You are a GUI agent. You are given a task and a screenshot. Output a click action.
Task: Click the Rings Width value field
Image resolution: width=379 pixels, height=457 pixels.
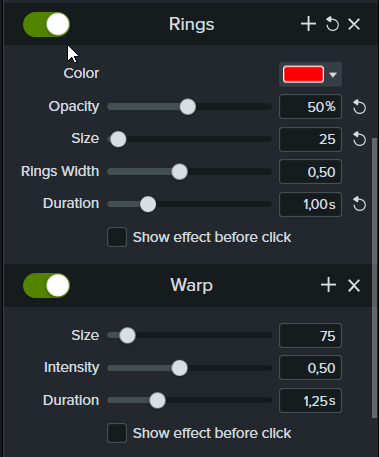tap(310, 172)
